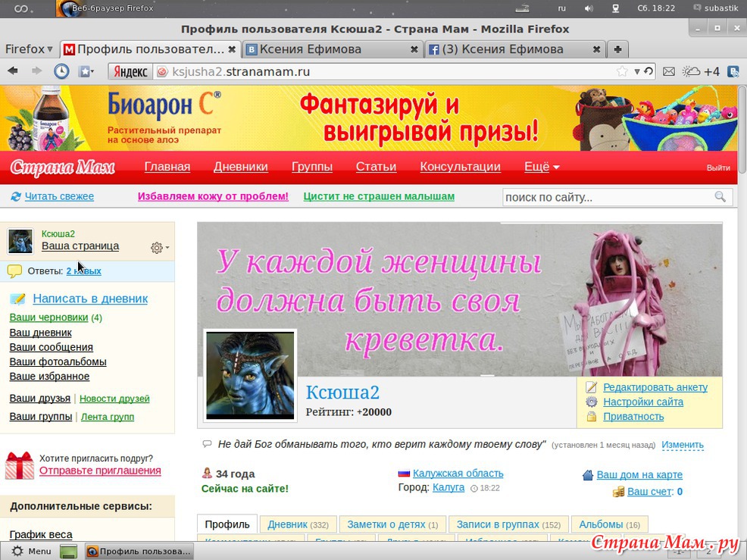Viewport: 747px width, 560px height.
Task: Open Дневники in the red menu
Action: (241, 166)
